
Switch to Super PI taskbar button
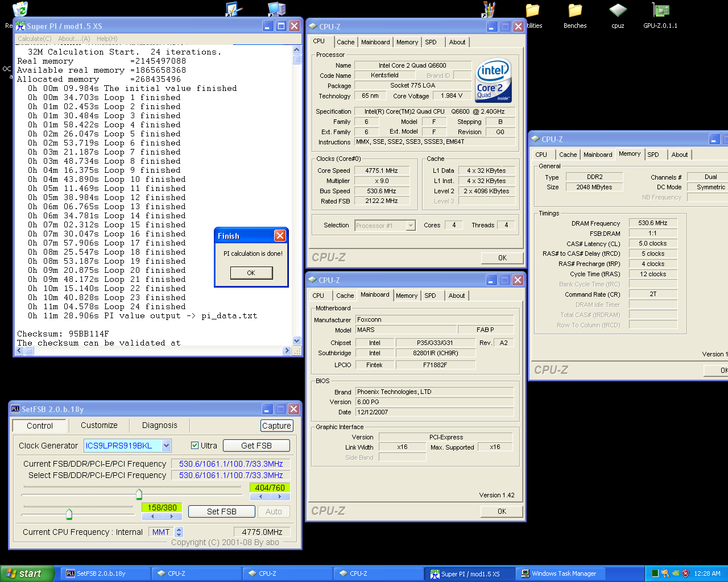(470, 573)
